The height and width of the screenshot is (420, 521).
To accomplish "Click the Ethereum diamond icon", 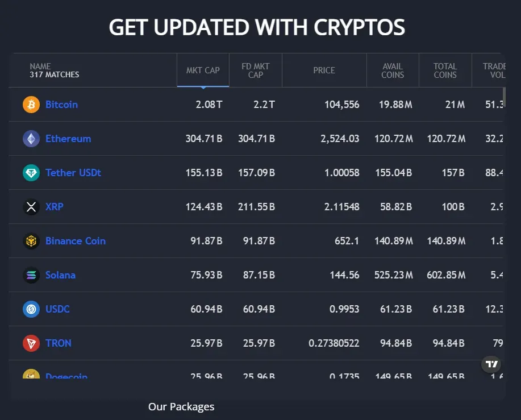I will click(x=31, y=139).
